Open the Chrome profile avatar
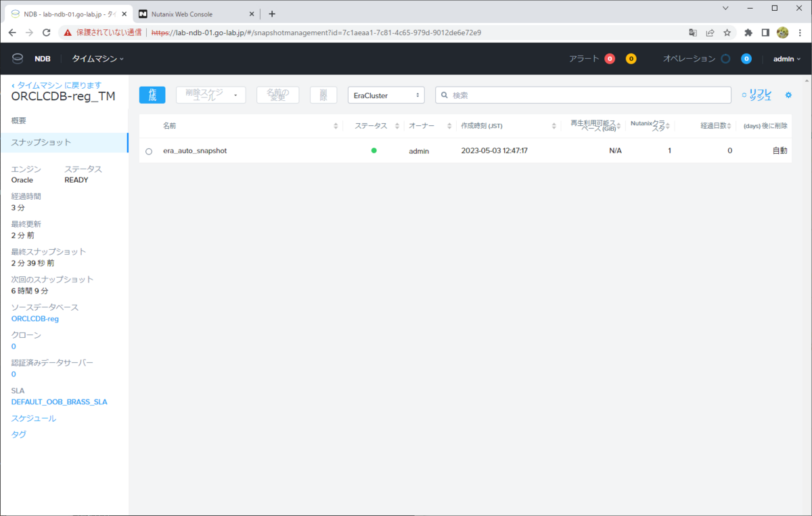 [783, 33]
